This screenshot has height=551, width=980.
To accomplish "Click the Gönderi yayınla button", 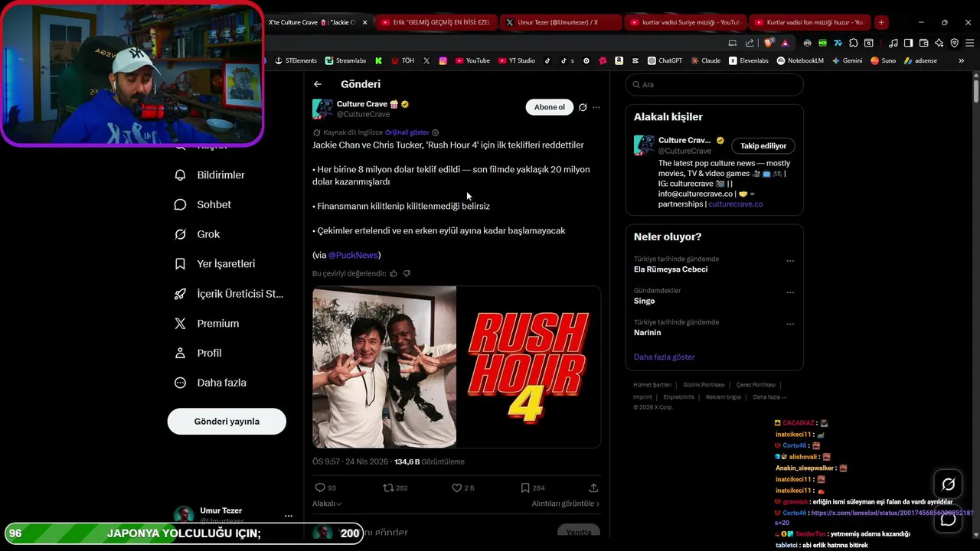I will click(x=227, y=422).
